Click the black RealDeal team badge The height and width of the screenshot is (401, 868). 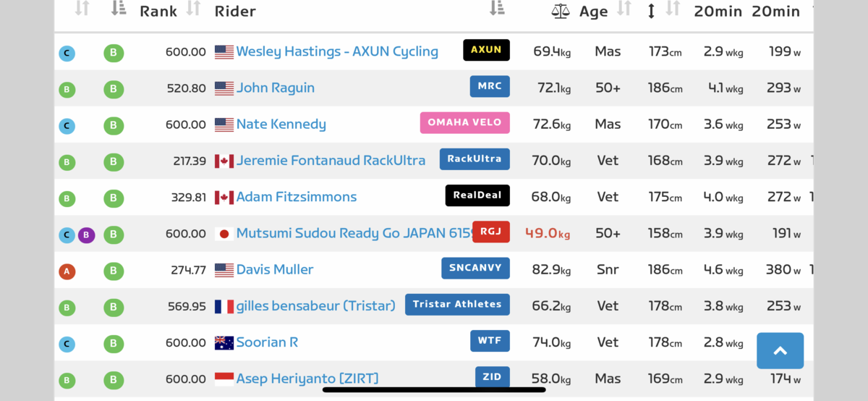pyautogui.click(x=477, y=195)
